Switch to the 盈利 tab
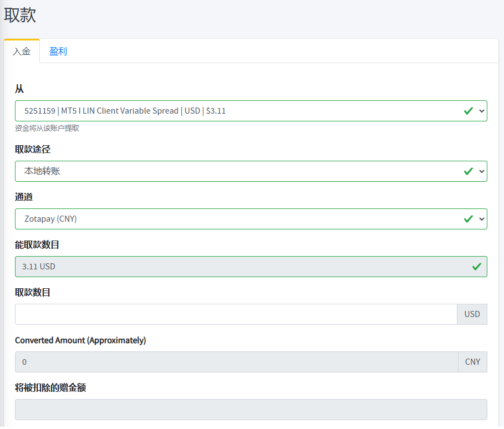Screen dimensions: 504x429 pos(58,52)
